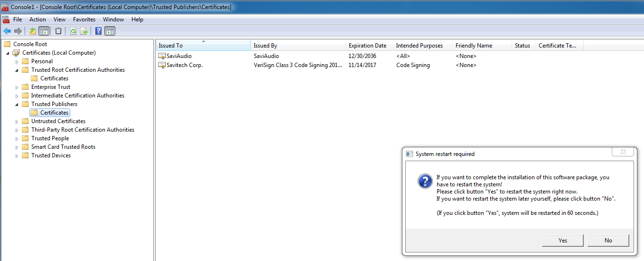The width and height of the screenshot is (644, 261).
Task: Toggle Show/Hide Console Tree toolbar button
Action: pyautogui.click(x=44, y=31)
